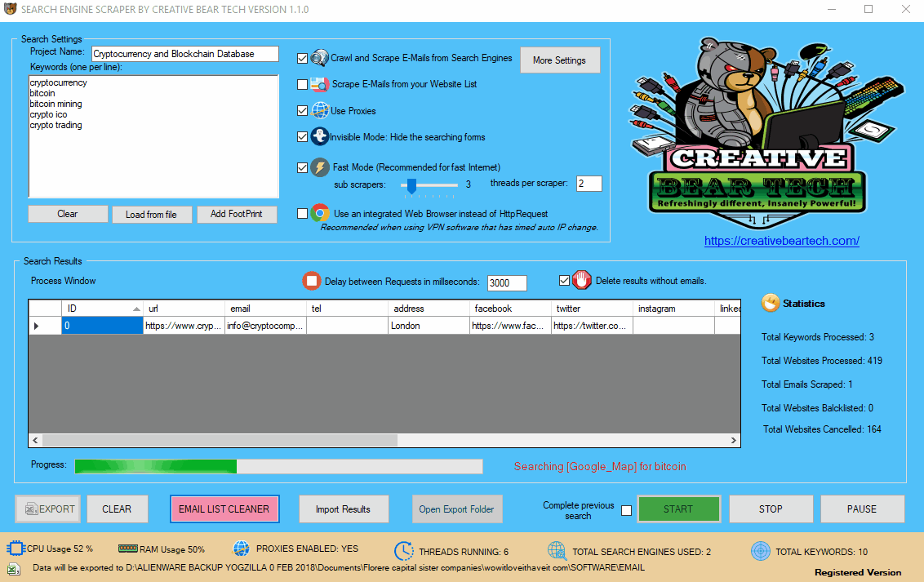924x582 pixels.
Task: Toggle Crawl and Scrape E-Mails from Search Engines
Action: [302, 58]
